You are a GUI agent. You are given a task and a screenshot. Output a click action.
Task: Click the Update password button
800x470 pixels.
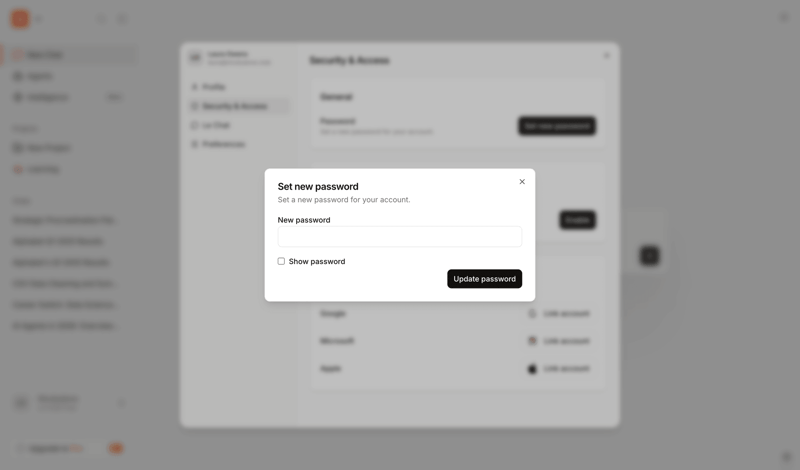(x=484, y=279)
